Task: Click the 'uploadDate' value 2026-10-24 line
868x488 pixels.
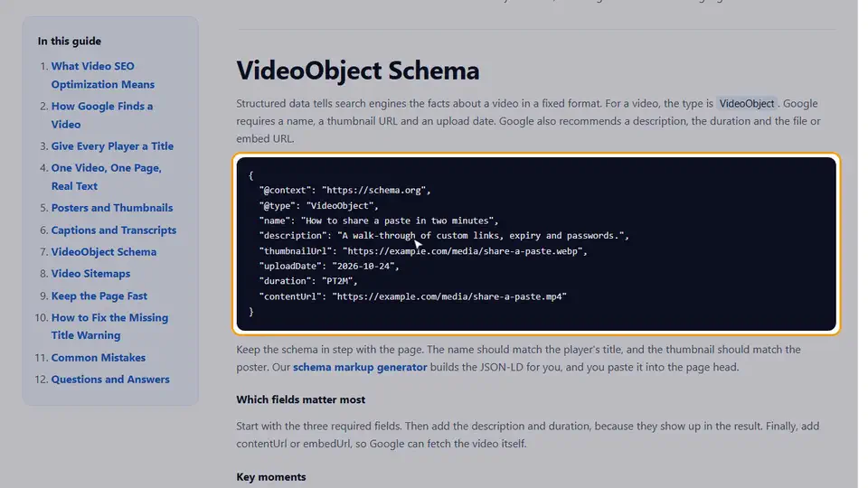Action: (x=329, y=266)
